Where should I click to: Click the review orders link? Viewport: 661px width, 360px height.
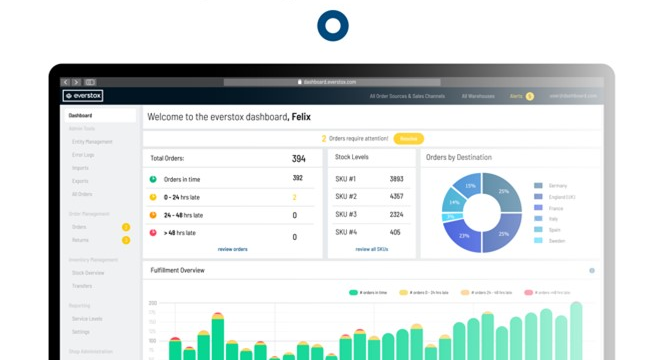(x=233, y=250)
